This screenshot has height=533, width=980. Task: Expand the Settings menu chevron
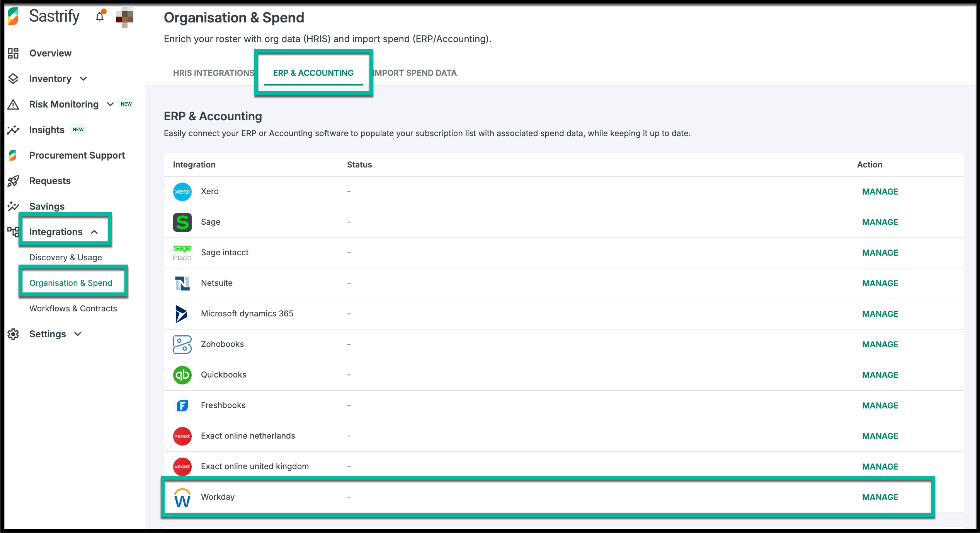pyautogui.click(x=78, y=334)
